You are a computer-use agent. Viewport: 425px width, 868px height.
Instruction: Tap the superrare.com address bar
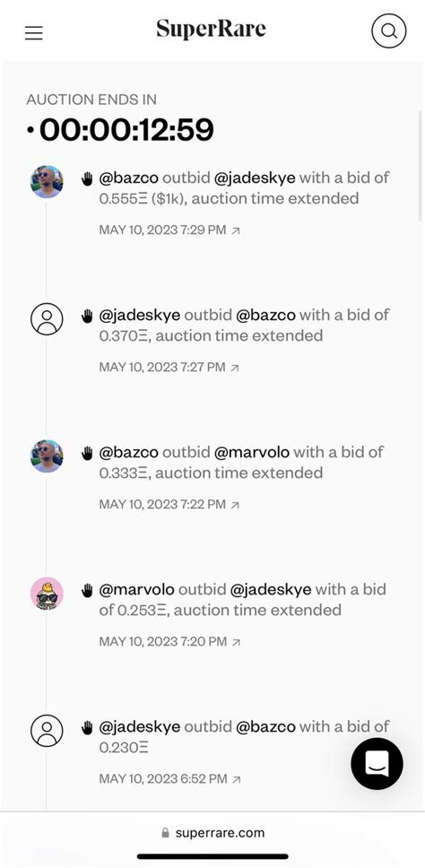[x=212, y=832]
